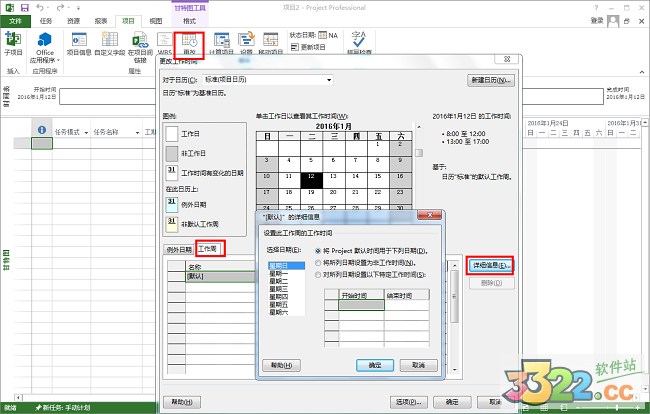The image size is (650, 414).
Task: Open the Office 应用程序 icon
Action: click(45, 40)
